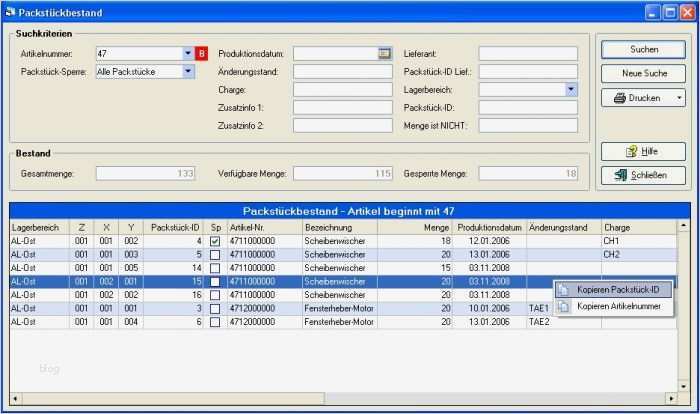
Task: Click the table's scroll right arrow
Action: [671, 398]
